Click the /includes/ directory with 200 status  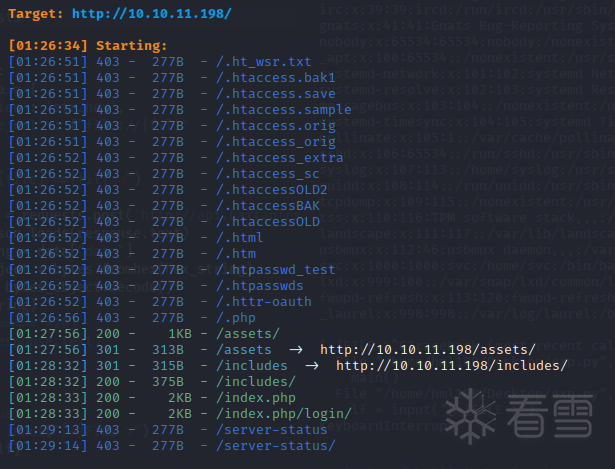(x=256, y=382)
